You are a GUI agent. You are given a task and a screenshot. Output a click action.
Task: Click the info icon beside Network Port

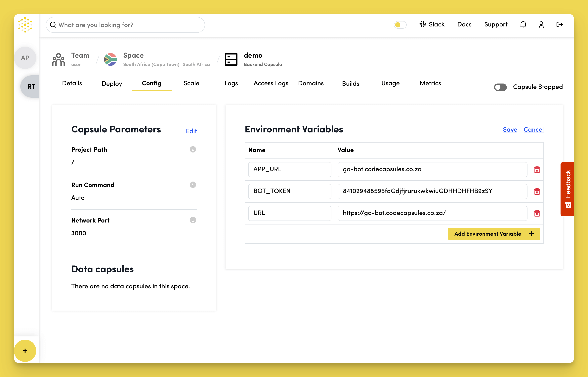193,220
